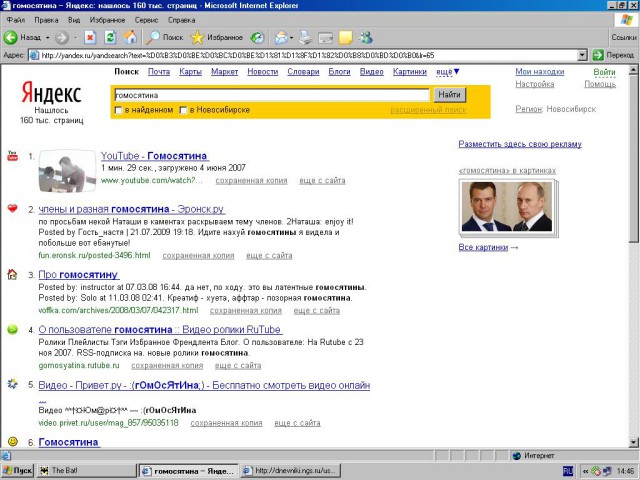Open the Избранное star toolbar button

tap(216, 38)
